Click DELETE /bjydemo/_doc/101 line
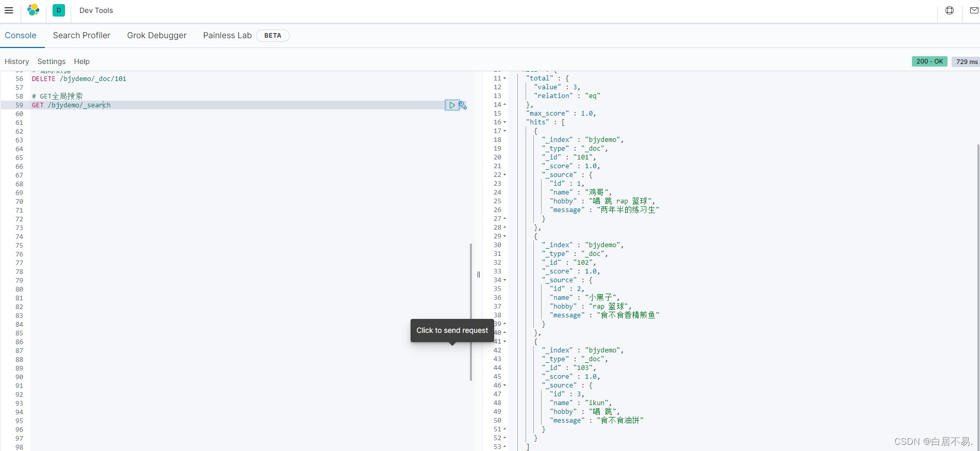The height and width of the screenshot is (451, 980). pos(79,79)
